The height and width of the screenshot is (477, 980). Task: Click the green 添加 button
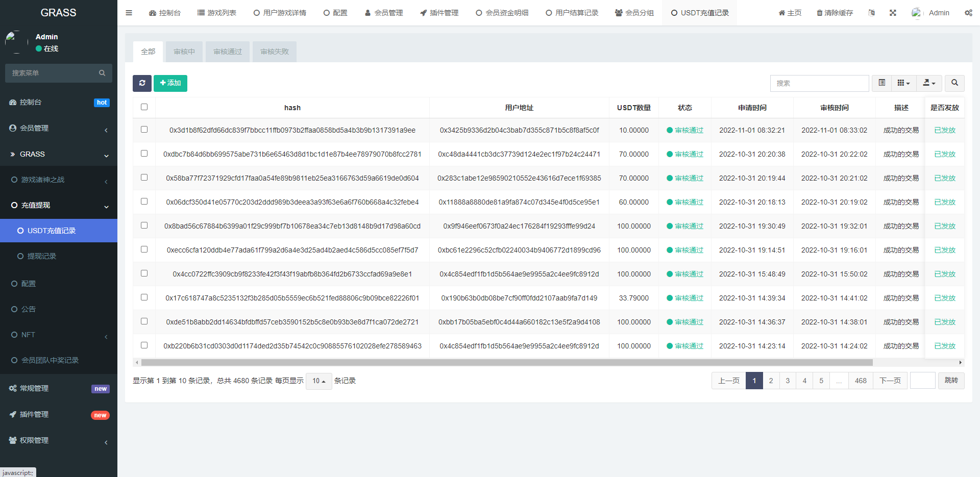170,83
